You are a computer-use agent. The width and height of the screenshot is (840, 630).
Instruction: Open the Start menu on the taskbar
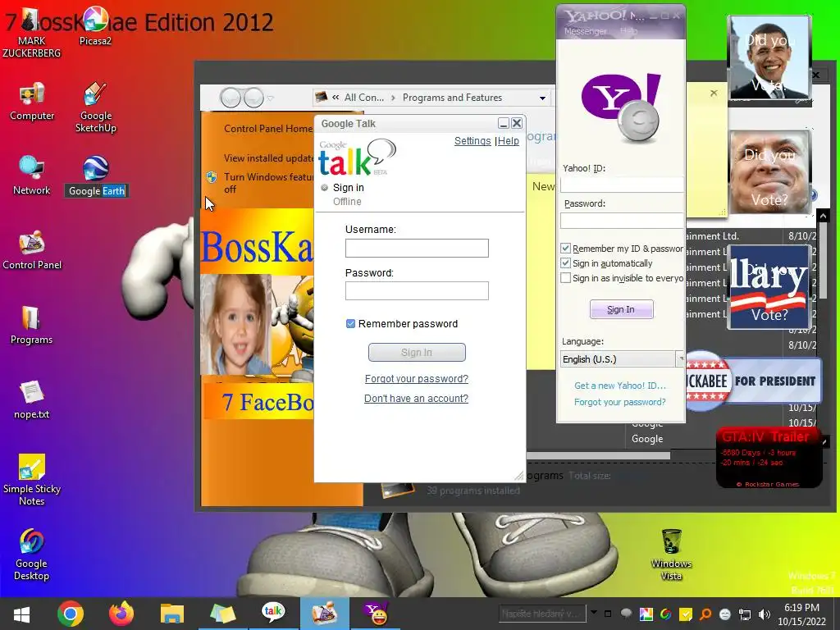(x=21, y=614)
